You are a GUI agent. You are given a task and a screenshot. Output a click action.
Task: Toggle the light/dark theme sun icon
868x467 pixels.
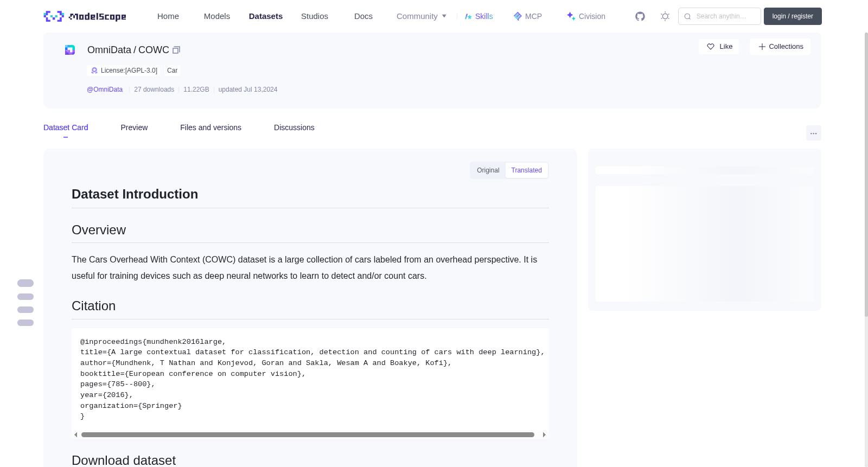click(x=665, y=16)
